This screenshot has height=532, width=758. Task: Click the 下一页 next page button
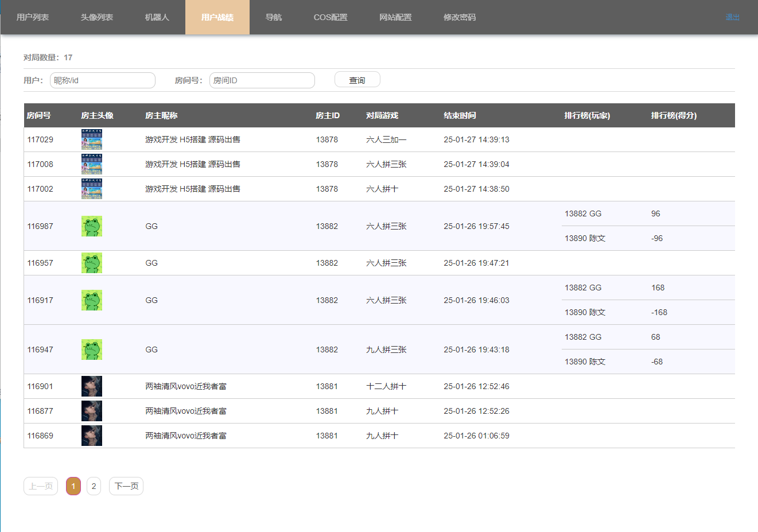coord(126,486)
